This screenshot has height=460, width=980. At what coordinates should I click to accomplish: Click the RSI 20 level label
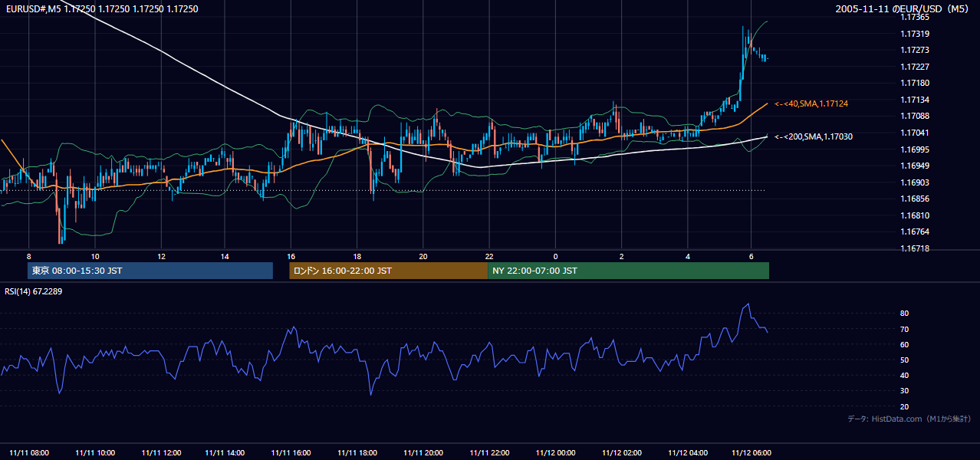pos(904,406)
